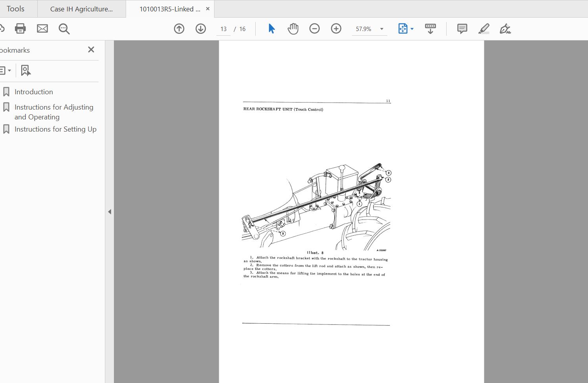Click the total pages count 16
This screenshot has height=383, width=588.
[x=242, y=29]
